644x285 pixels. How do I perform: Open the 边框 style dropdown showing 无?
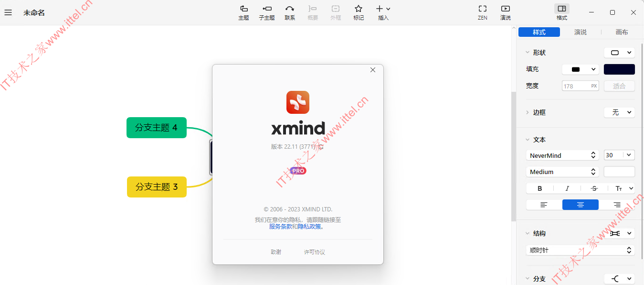click(x=620, y=112)
